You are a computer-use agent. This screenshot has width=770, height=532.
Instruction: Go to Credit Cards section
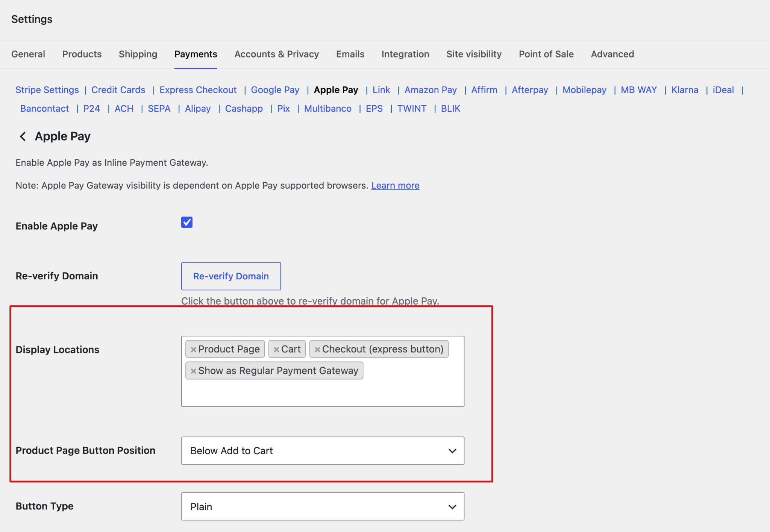(x=118, y=90)
